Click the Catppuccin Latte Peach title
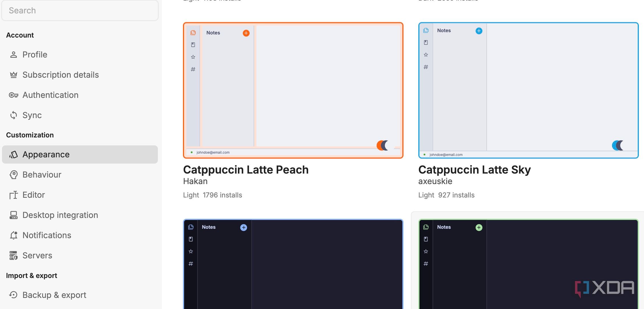Viewport: 644px width, 309px height. [246, 170]
